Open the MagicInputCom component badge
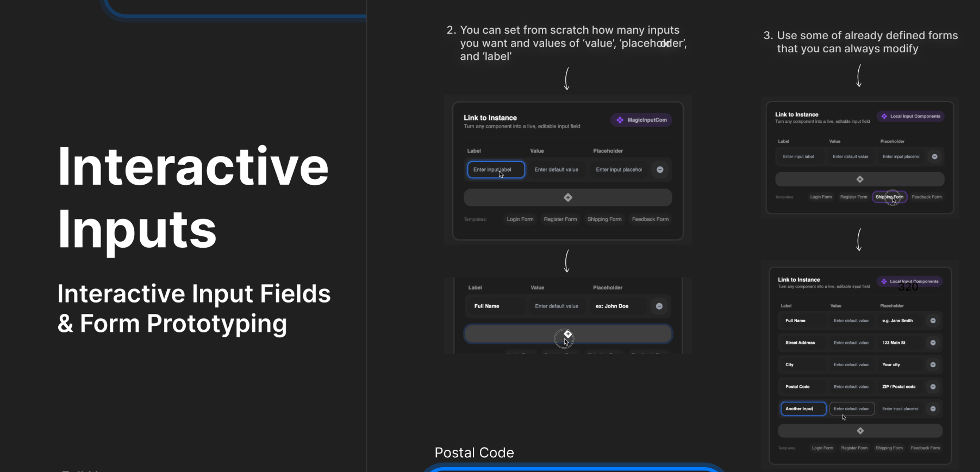Image resolution: width=980 pixels, height=472 pixels. pyautogui.click(x=641, y=120)
